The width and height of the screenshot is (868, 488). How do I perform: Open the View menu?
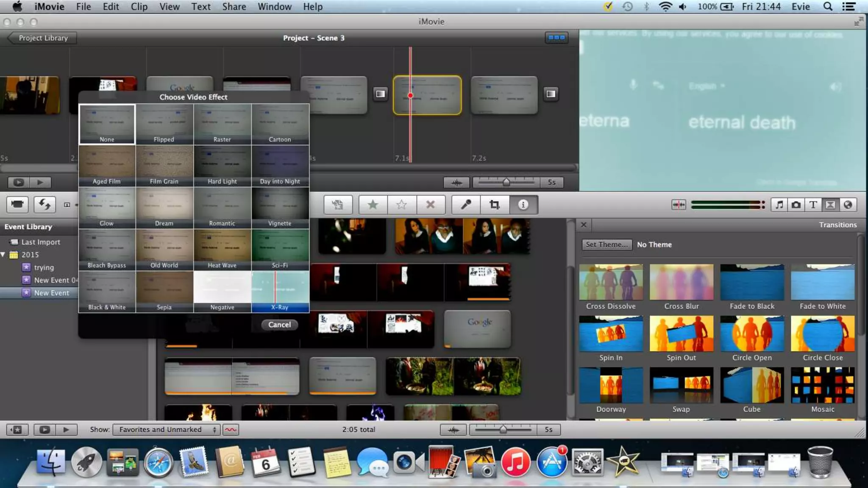point(169,7)
